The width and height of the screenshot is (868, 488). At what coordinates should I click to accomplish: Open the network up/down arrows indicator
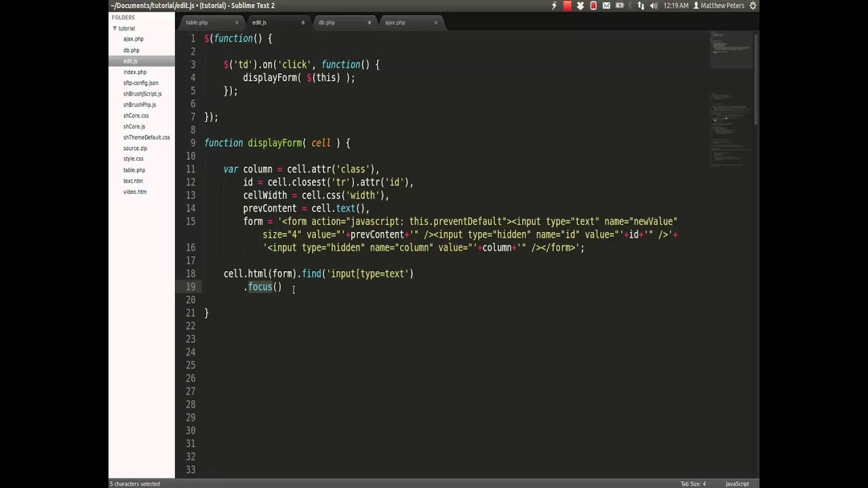(x=642, y=5)
